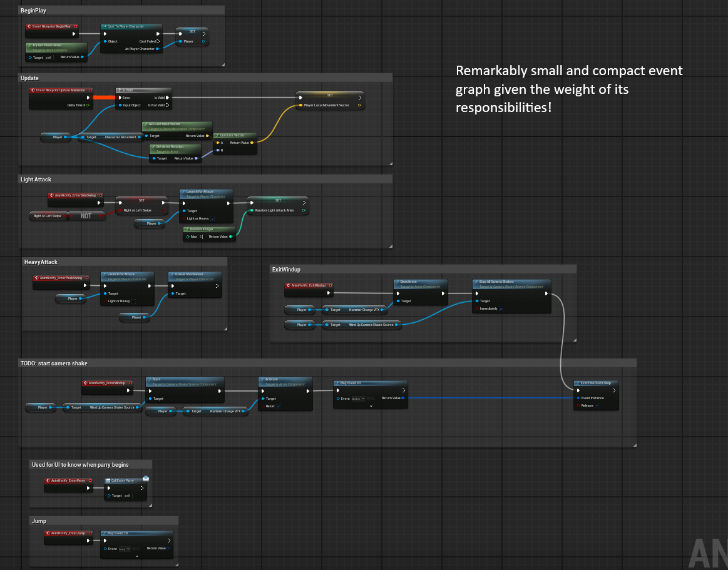
Task: Click the delegate pin on AnimNotify_EnterJump node
Action: click(90, 533)
